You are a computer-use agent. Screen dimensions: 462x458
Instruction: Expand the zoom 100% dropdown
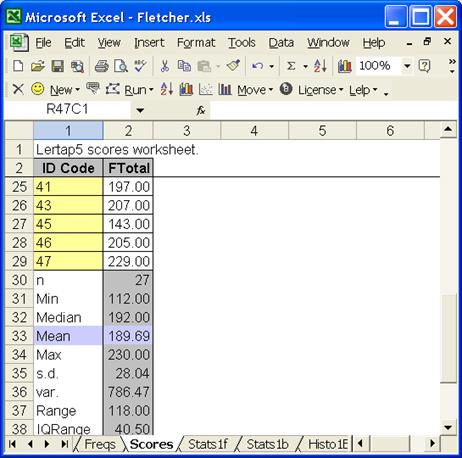(407, 66)
